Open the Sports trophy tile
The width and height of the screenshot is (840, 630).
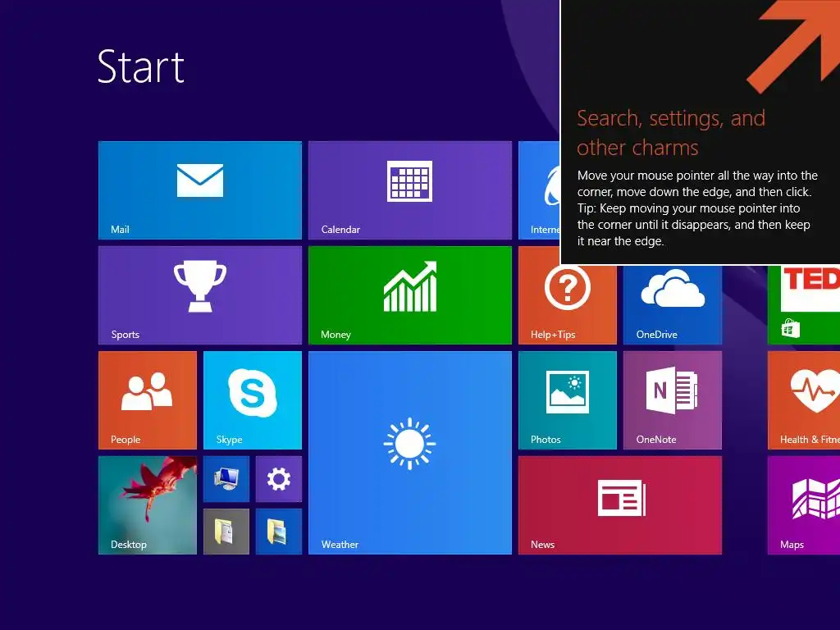coord(200,295)
